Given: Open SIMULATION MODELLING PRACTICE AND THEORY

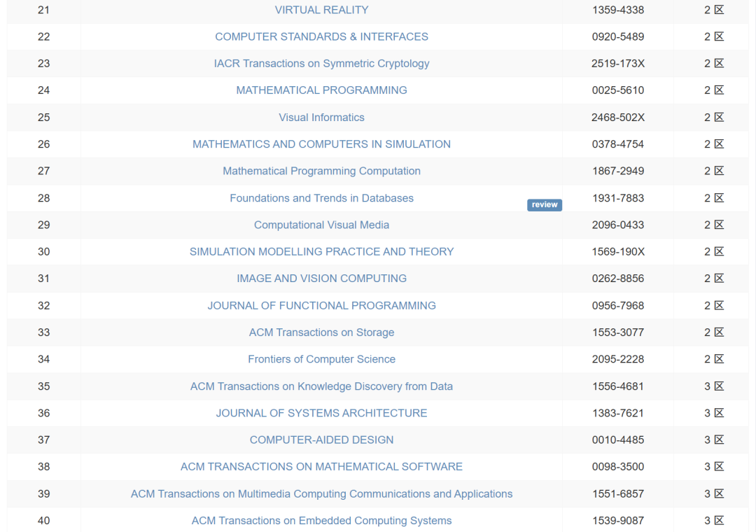Looking at the screenshot, I should click(321, 252).
